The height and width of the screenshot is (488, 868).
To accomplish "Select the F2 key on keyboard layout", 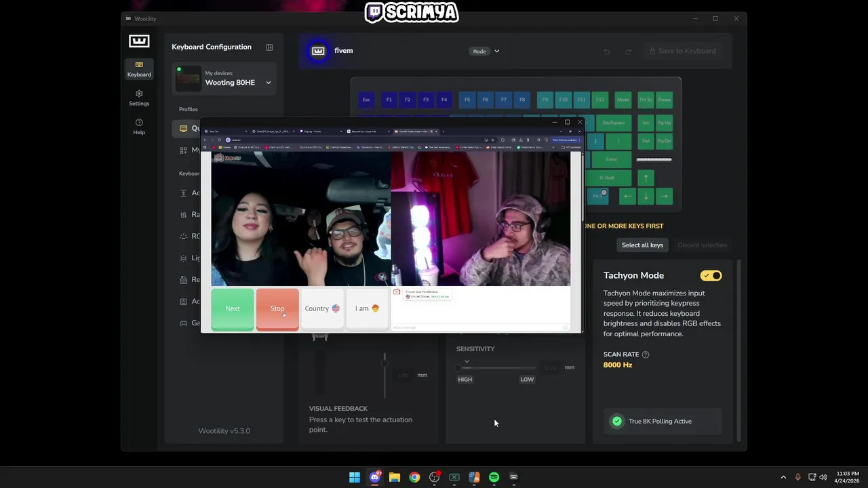I will (x=408, y=100).
